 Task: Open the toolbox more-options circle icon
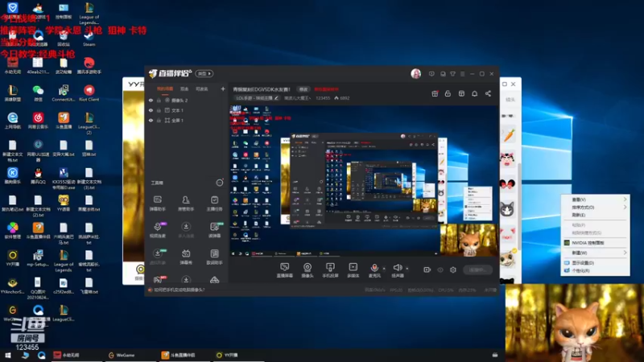(x=219, y=183)
